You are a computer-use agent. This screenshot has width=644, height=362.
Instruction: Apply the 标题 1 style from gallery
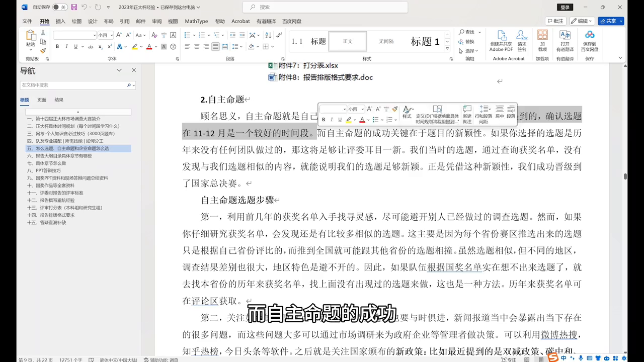[x=425, y=42]
